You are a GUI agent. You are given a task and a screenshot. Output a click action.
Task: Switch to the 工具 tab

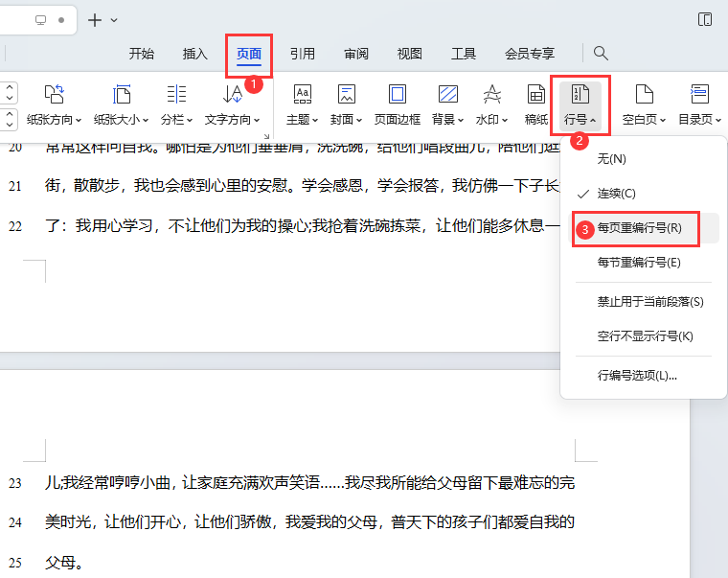tap(464, 54)
